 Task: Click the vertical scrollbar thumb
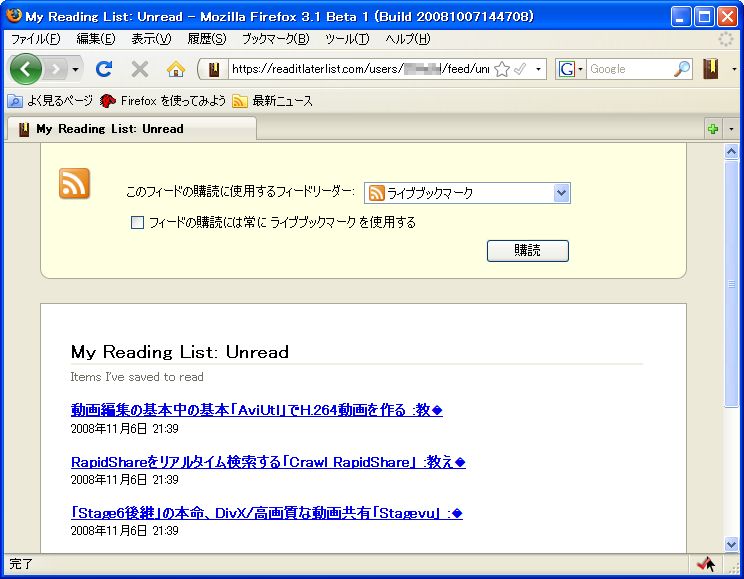click(x=731, y=284)
